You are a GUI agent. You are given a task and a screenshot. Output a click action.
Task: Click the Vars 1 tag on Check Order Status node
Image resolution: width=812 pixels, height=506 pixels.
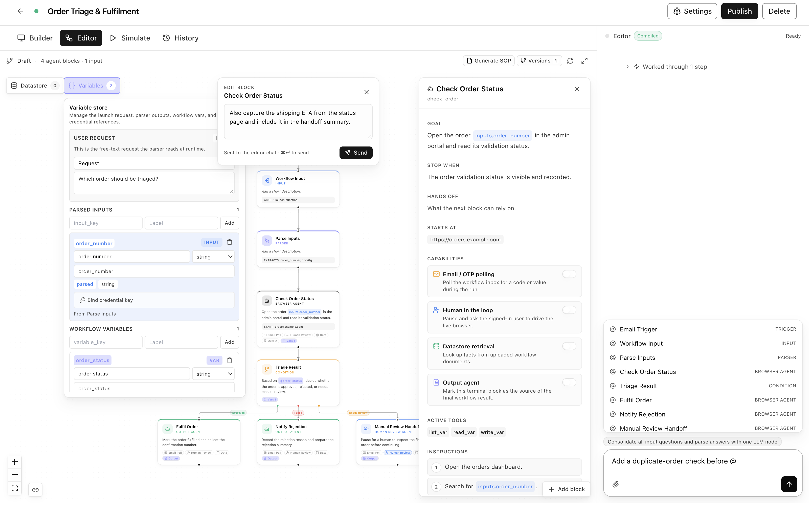290,342
